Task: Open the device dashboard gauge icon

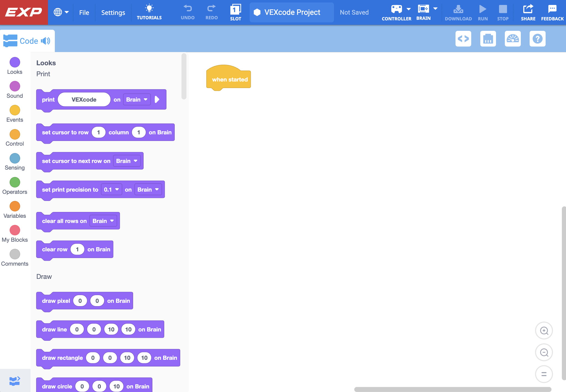Action: tap(513, 39)
